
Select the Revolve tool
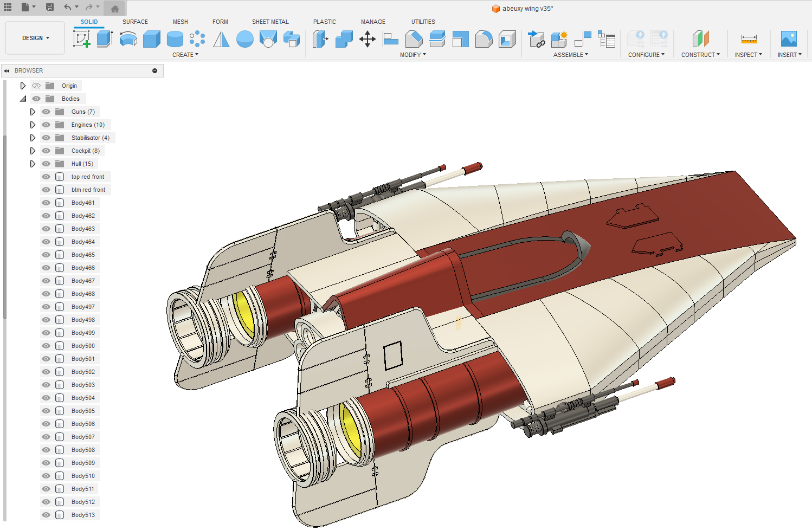(128, 39)
